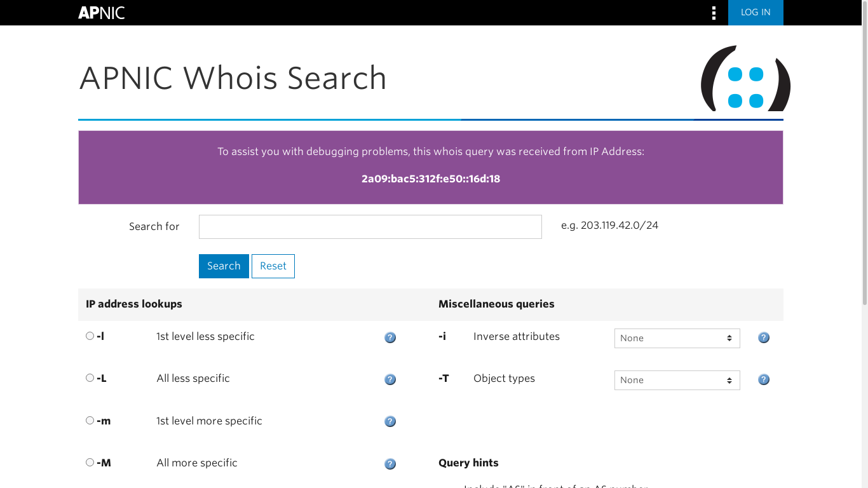
Task: Select the -L All less specific radio
Action: 90,378
